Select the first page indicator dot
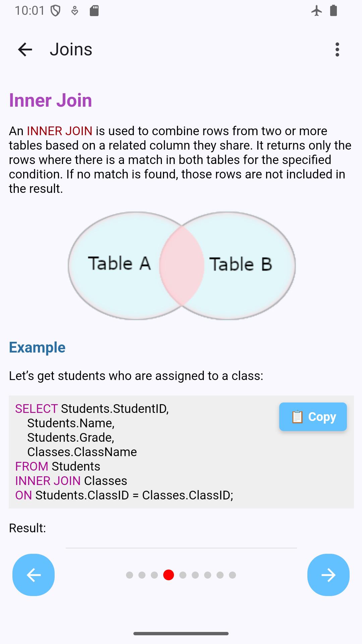 tap(129, 575)
